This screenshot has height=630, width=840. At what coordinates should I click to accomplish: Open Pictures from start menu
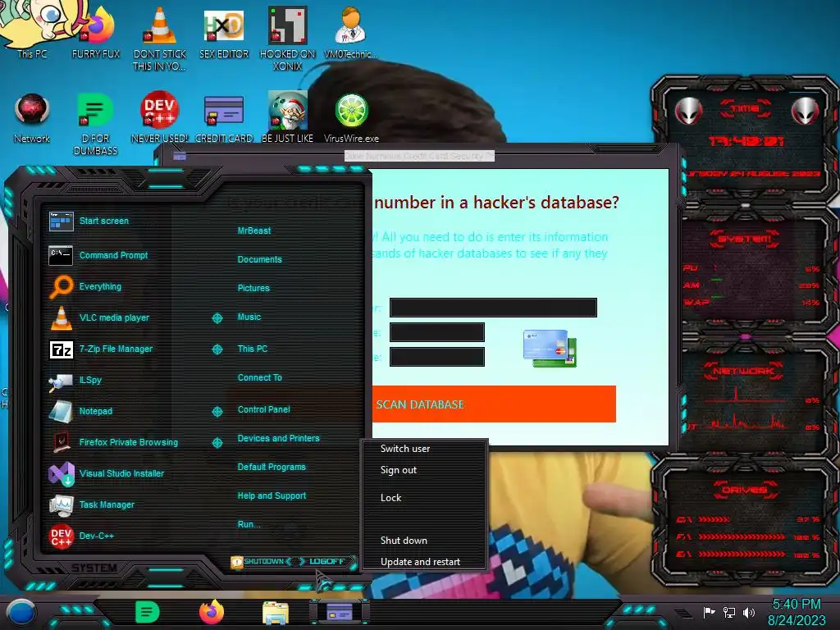point(253,288)
